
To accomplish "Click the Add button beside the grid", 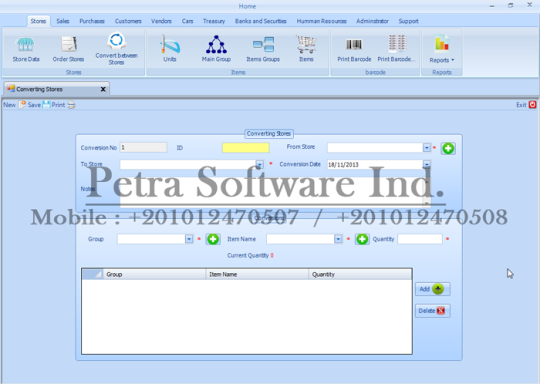I will pos(433,289).
